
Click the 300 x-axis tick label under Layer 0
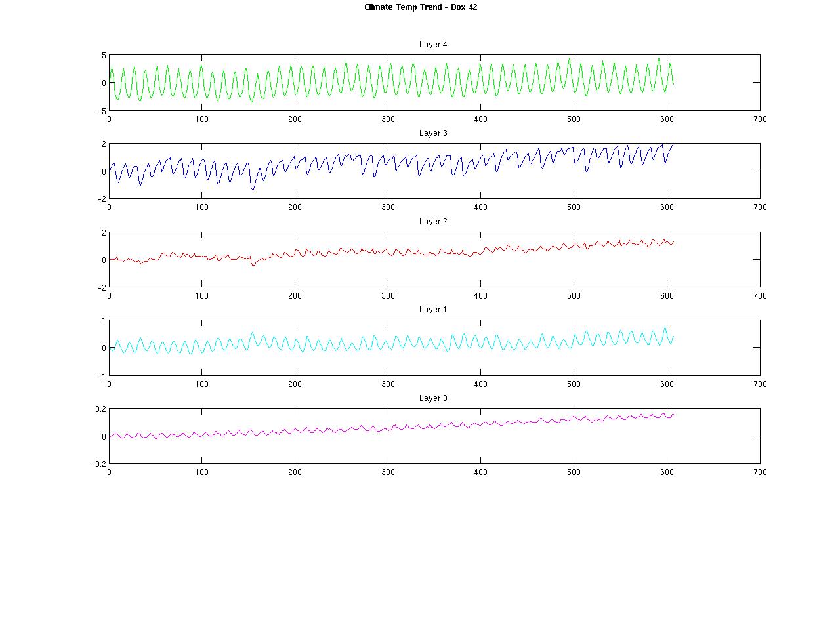388,472
